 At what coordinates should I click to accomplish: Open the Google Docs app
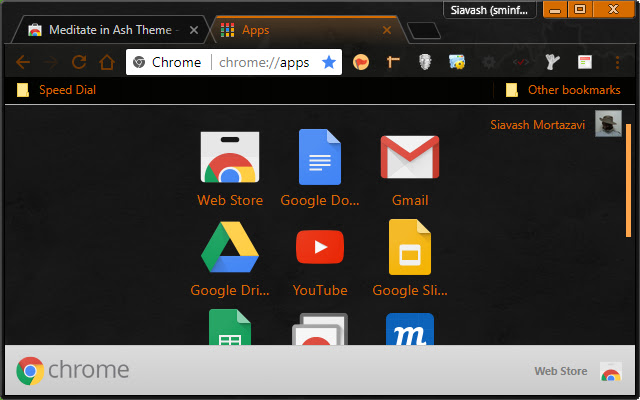pos(320,157)
